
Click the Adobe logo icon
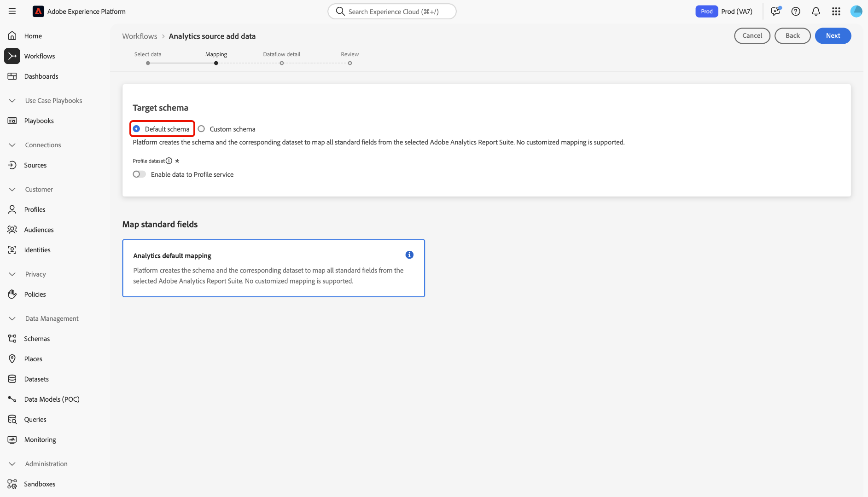click(x=38, y=12)
